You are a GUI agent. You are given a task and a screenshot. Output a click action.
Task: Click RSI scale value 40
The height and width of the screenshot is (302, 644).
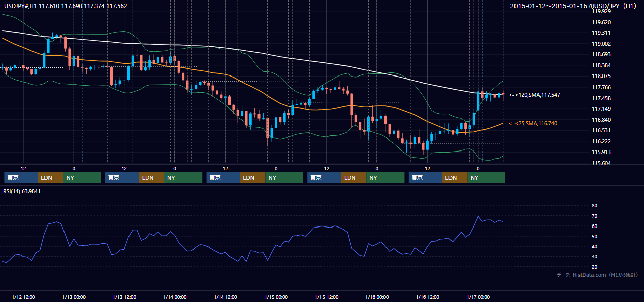click(x=594, y=246)
